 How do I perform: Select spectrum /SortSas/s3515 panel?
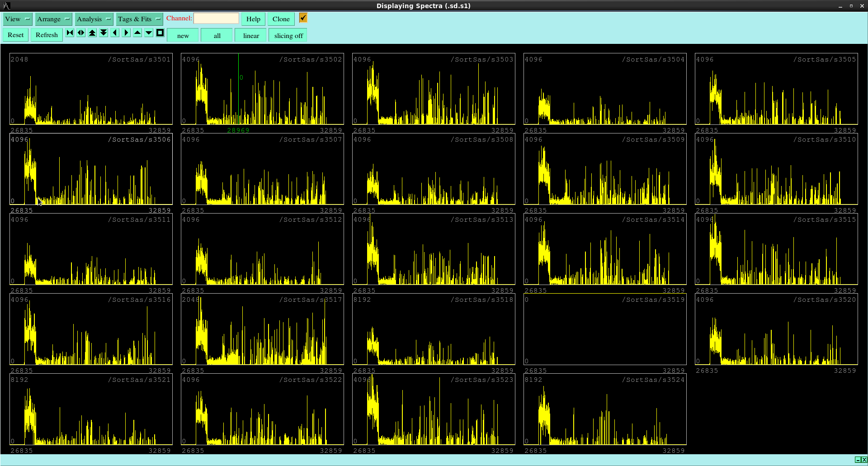coord(776,249)
